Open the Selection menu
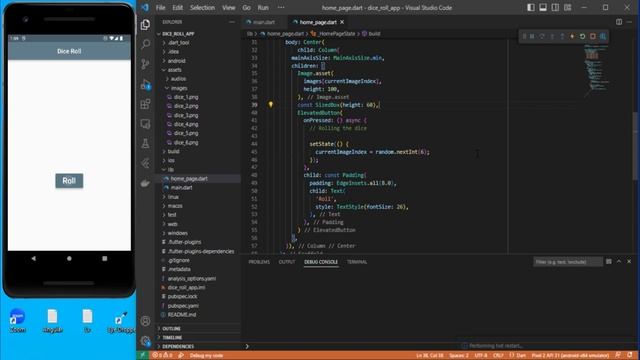640x360 pixels. [202, 8]
